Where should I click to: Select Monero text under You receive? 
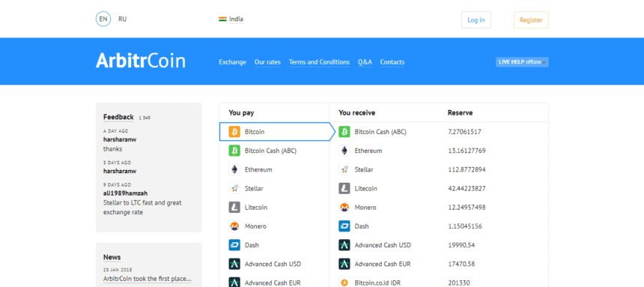click(365, 208)
